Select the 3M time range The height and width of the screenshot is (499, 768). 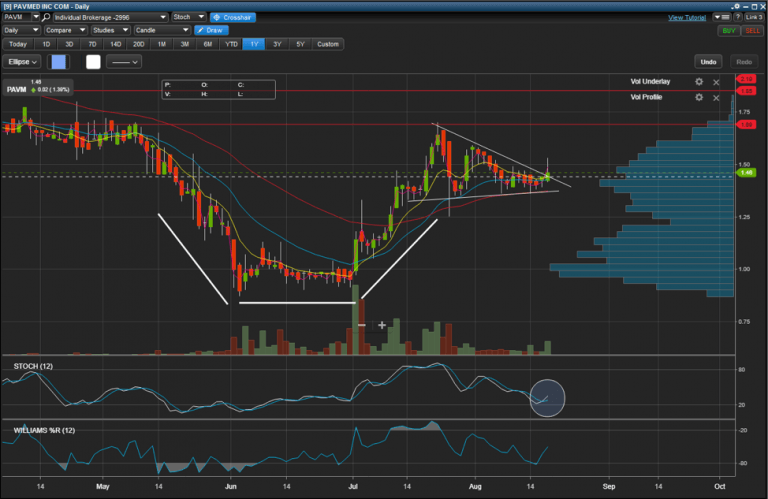[185, 44]
